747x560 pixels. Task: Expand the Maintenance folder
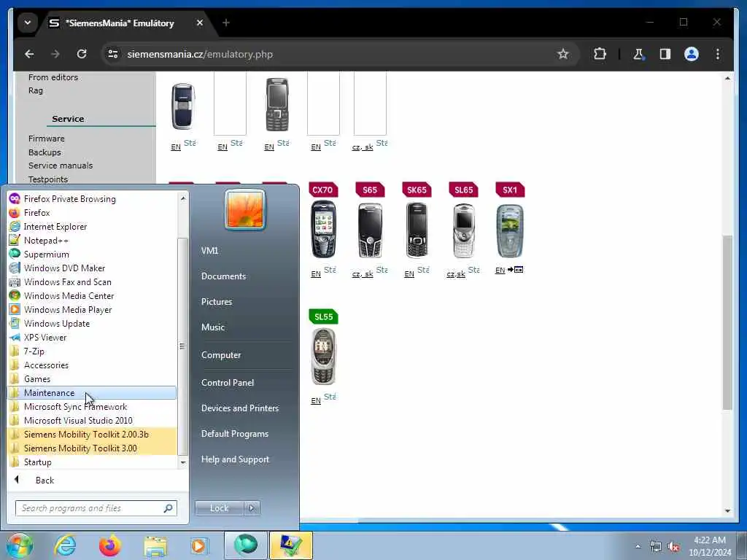click(93, 393)
